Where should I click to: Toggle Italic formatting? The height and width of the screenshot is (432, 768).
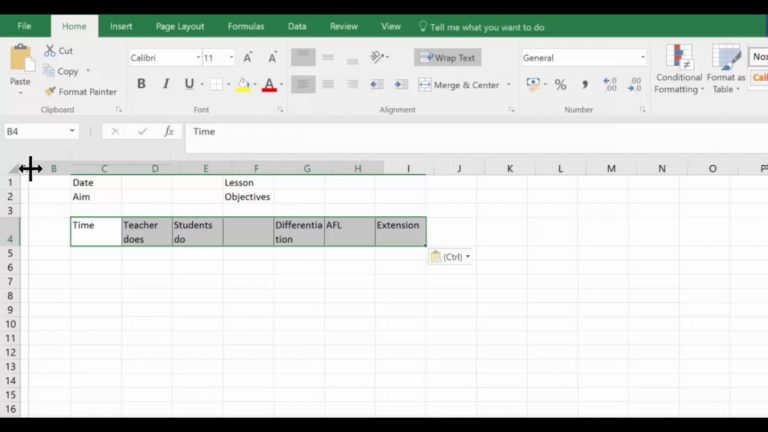[165, 85]
